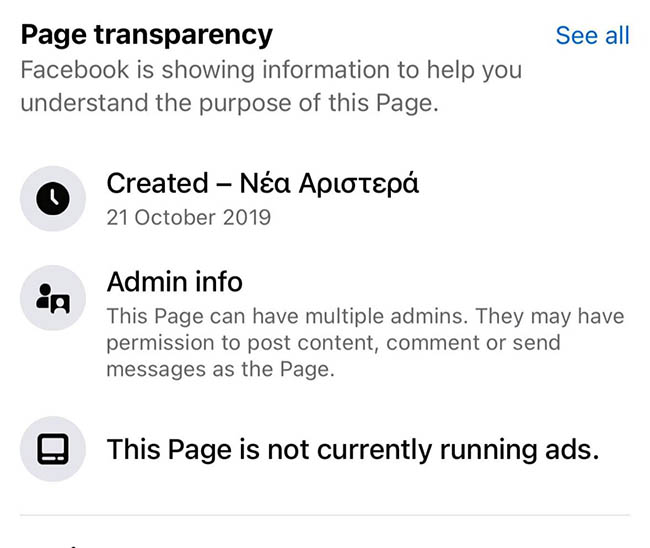Click the 21 October 2019 creation date
The image size is (650, 548).
point(189,217)
